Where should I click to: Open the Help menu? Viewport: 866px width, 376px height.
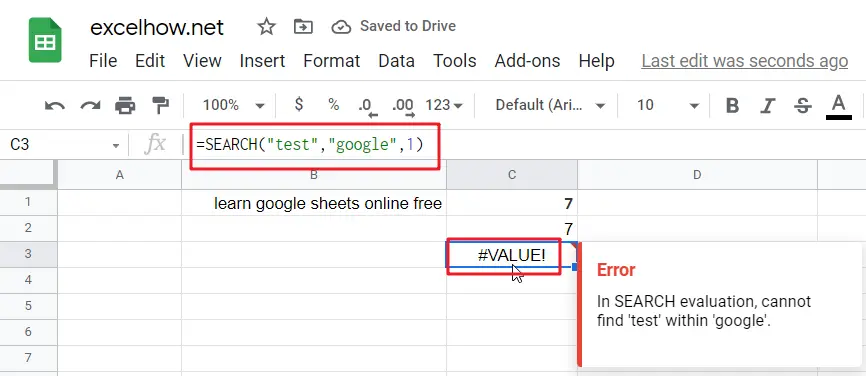point(596,61)
